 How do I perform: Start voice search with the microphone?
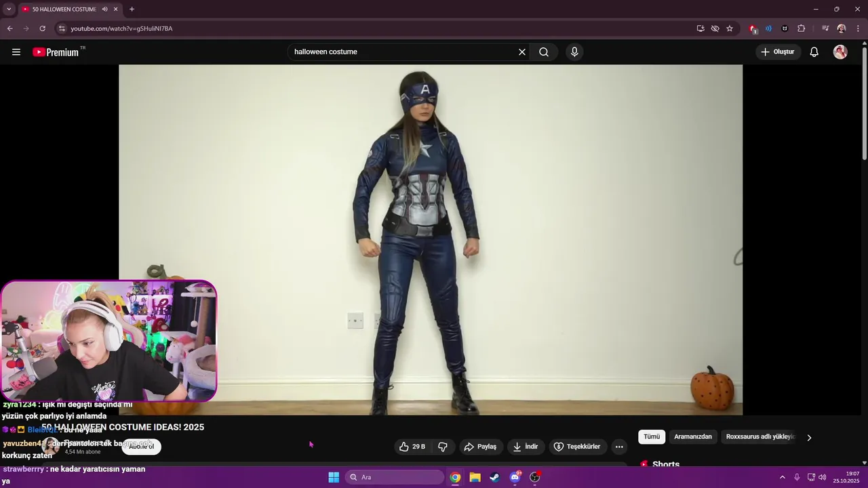tap(574, 52)
